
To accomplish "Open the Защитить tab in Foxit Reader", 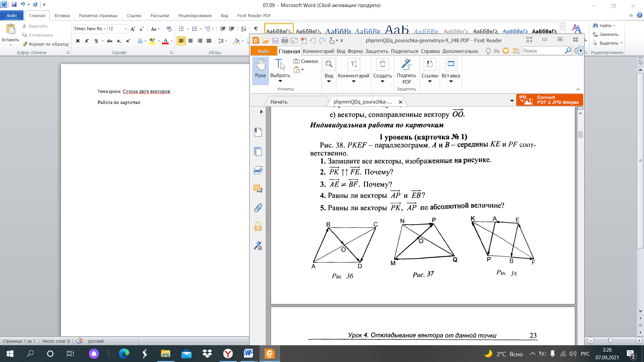I will pyautogui.click(x=377, y=51).
